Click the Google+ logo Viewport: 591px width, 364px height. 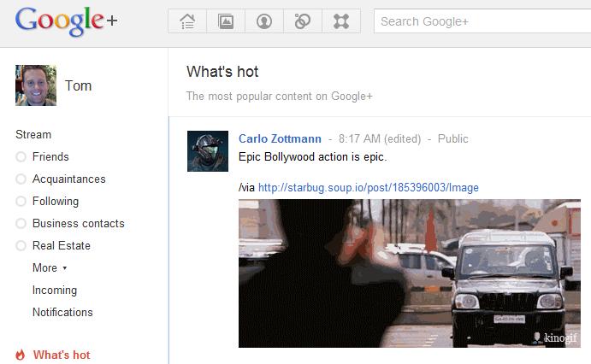(x=67, y=21)
